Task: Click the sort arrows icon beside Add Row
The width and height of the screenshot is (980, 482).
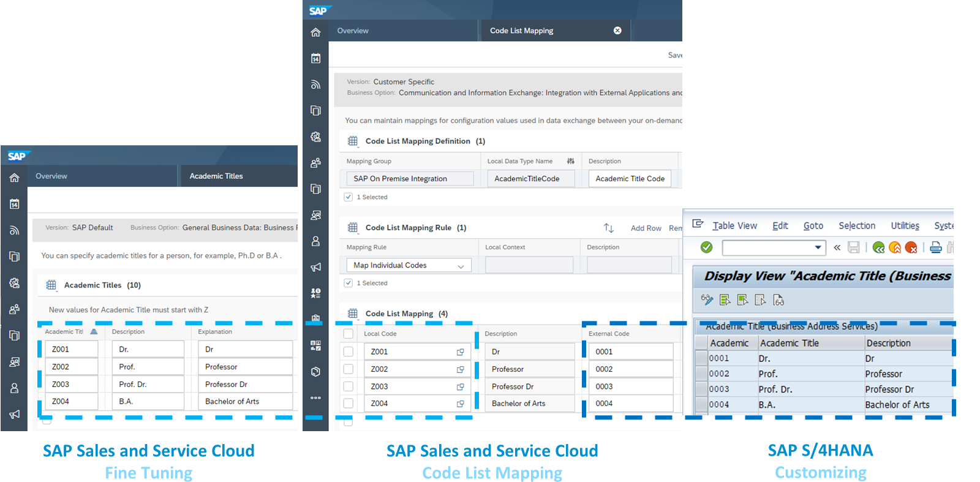Action: point(608,228)
